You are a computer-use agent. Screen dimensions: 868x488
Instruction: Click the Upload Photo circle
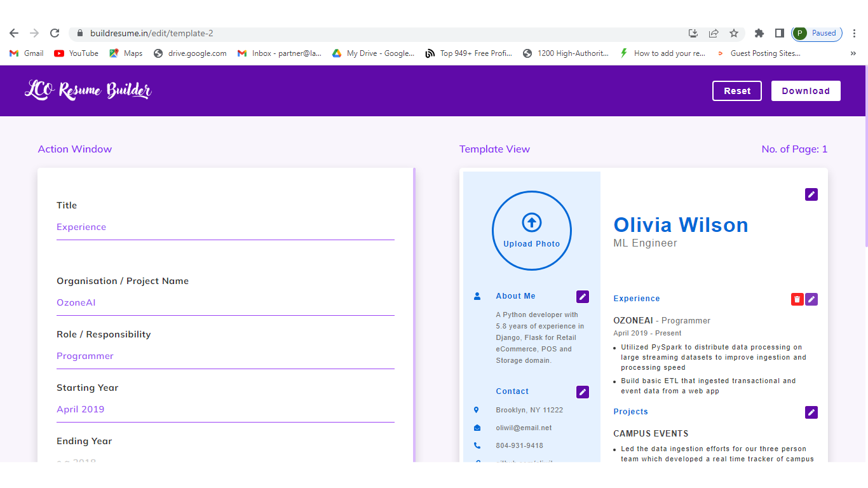click(531, 231)
